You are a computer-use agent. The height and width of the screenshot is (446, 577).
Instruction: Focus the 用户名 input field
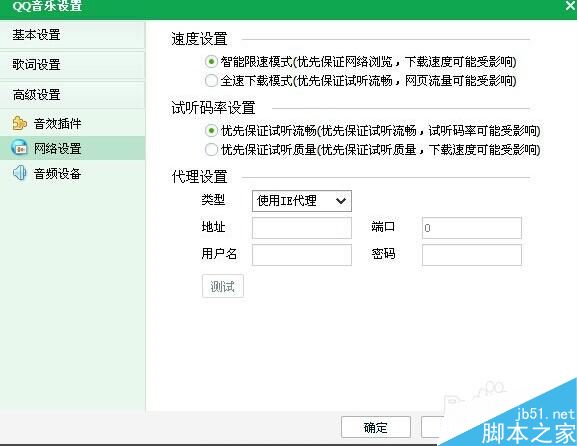302,255
